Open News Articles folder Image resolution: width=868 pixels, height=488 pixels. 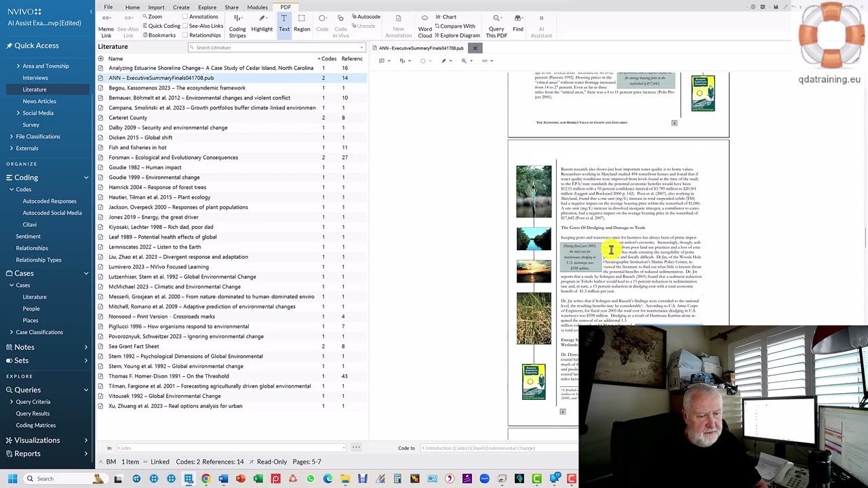pos(39,101)
